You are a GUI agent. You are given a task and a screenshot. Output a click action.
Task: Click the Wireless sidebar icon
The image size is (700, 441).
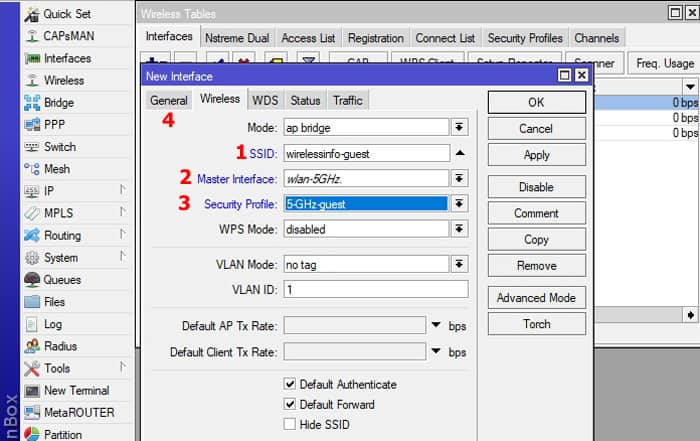(x=32, y=81)
